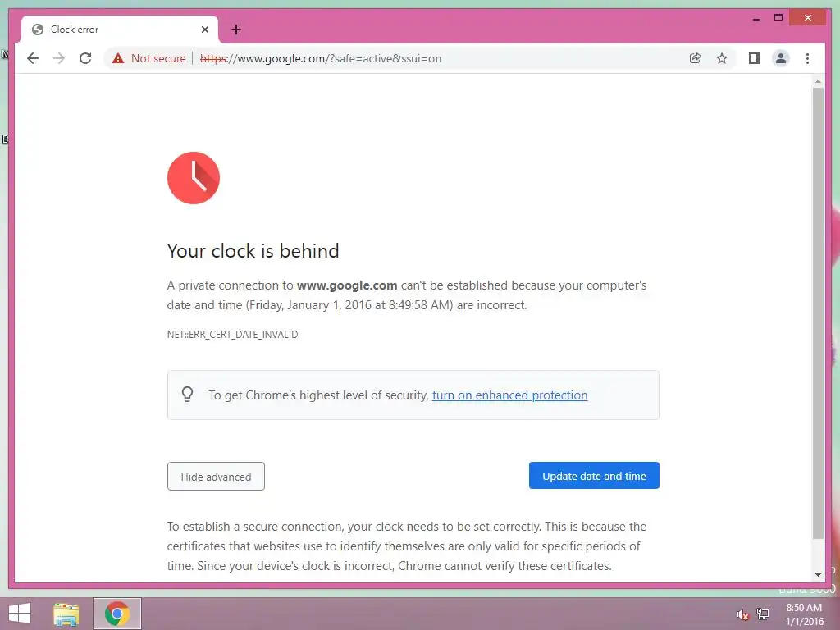Click the Chrome taskbar icon
The image size is (840, 630).
(x=117, y=614)
